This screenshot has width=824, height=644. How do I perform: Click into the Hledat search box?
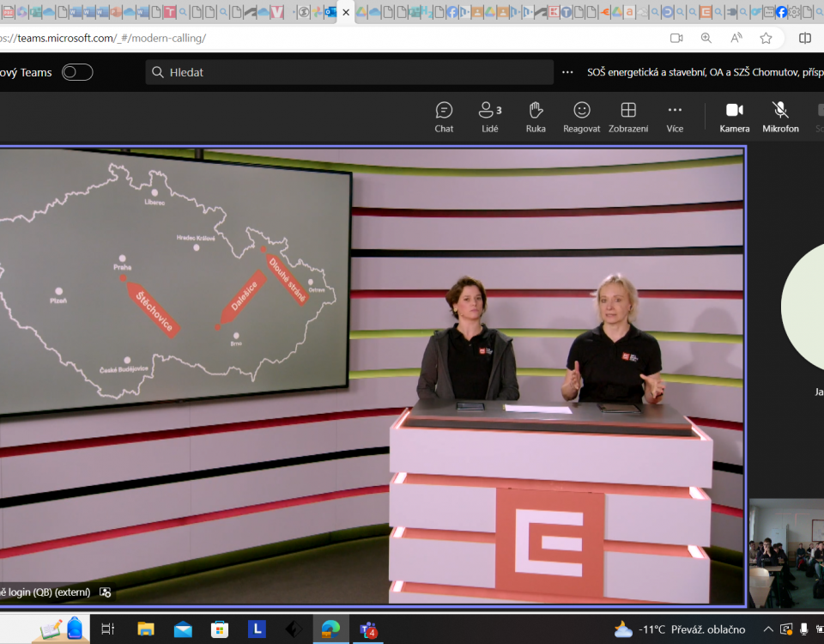click(349, 72)
